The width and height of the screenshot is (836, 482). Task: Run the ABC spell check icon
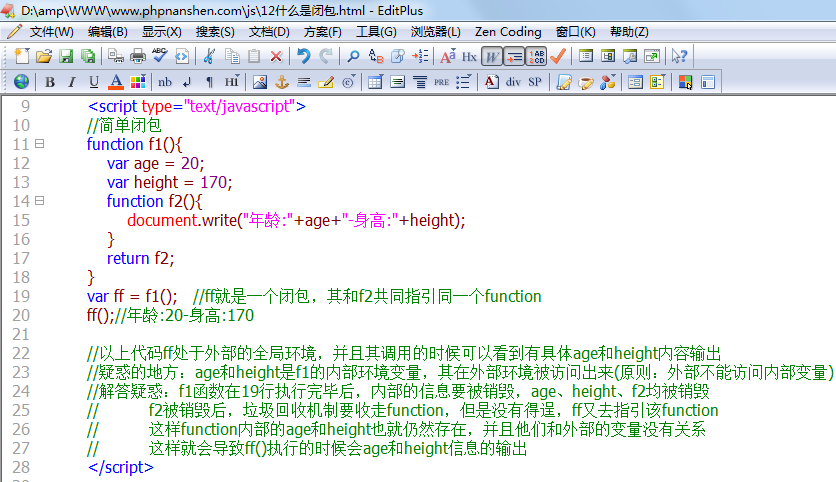[159, 56]
